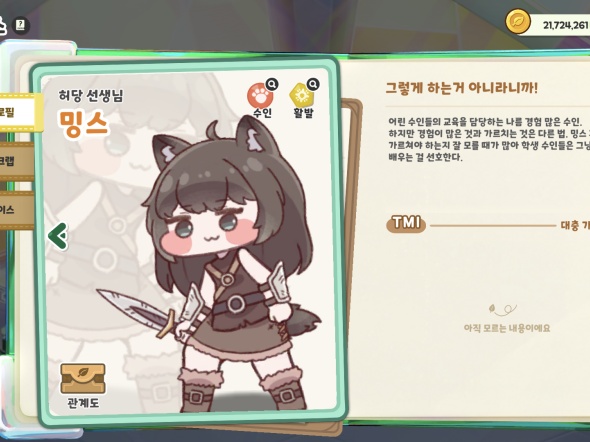Click the red paw 수인 icon
The height and width of the screenshot is (442, 590).
tap(260, 96)
